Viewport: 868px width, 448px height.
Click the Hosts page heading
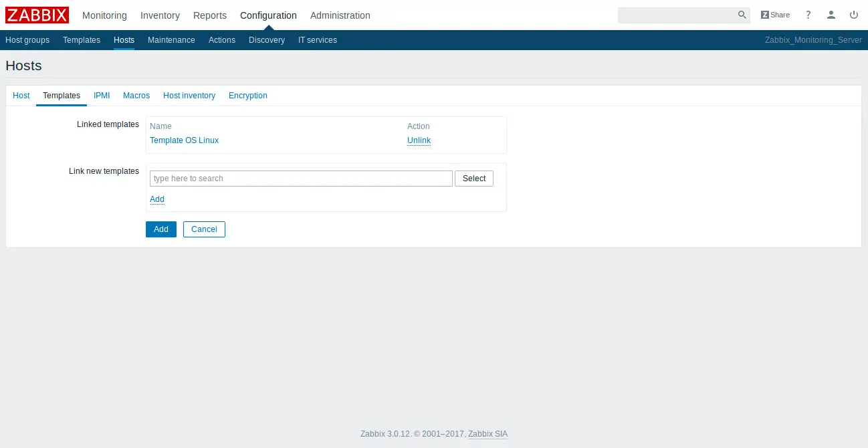coord(23,66)
